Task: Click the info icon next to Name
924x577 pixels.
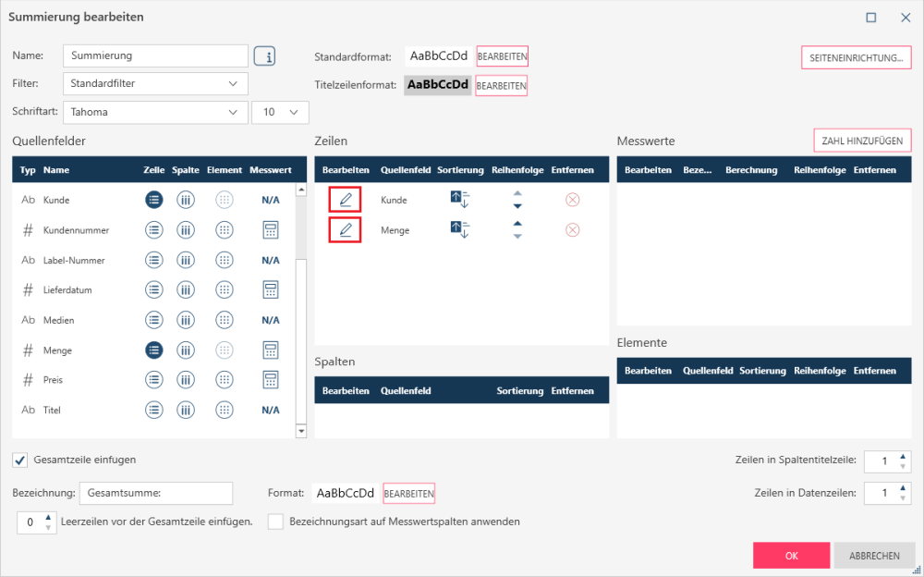Action: point(265,55)
